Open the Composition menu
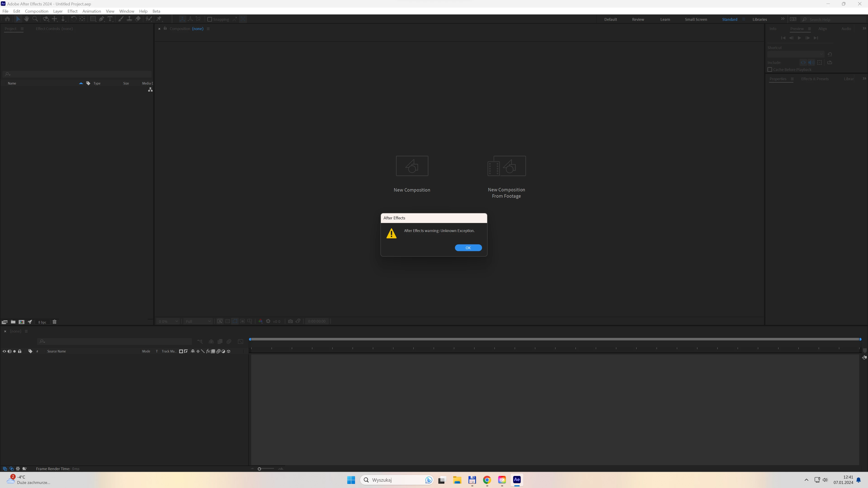This screenshot has width=868, height=488. pos(36,11)
